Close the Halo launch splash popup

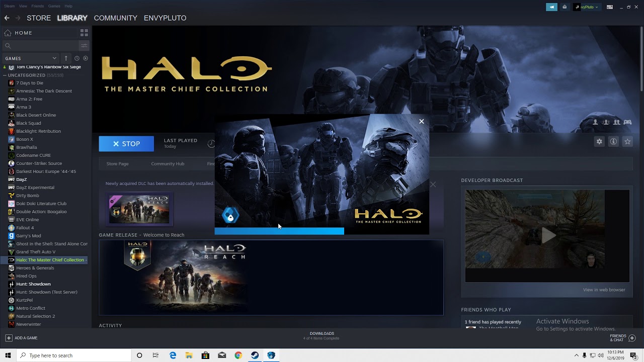pos(422,121)
